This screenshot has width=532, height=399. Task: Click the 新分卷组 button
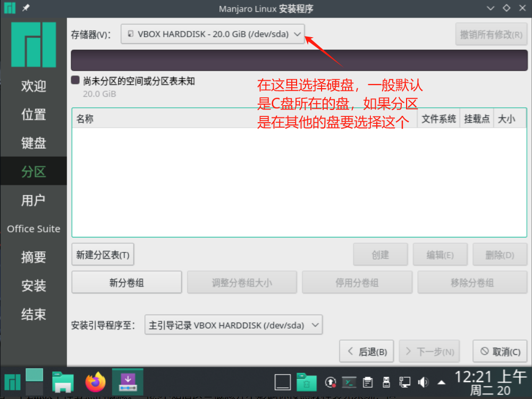[x=126, y=283]
